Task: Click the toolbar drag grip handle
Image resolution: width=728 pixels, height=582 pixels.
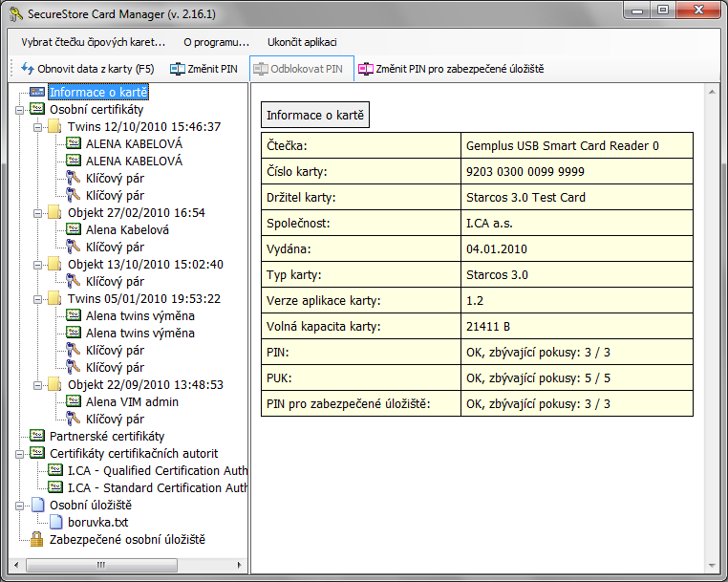Action: click(12, 69)
